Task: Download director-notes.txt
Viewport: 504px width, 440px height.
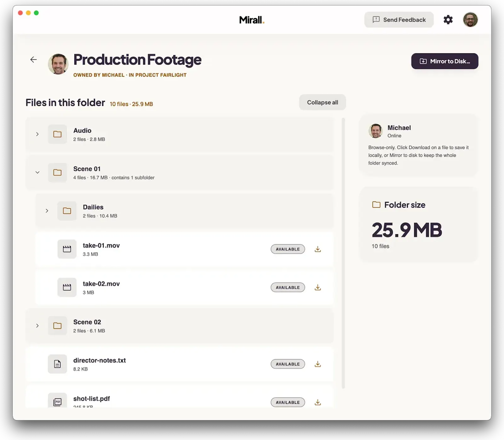Action: tap(318, 364)
